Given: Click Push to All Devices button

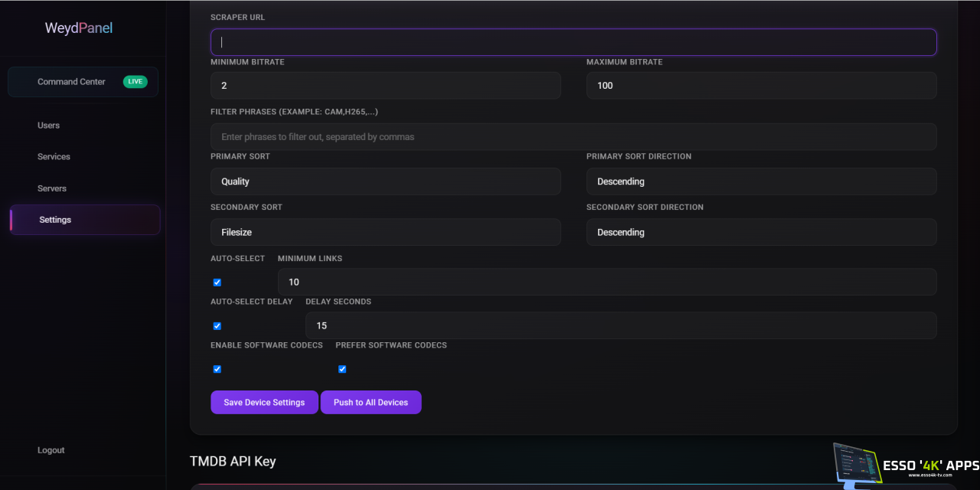Looking at the screenshot, I should coord(371,402).
